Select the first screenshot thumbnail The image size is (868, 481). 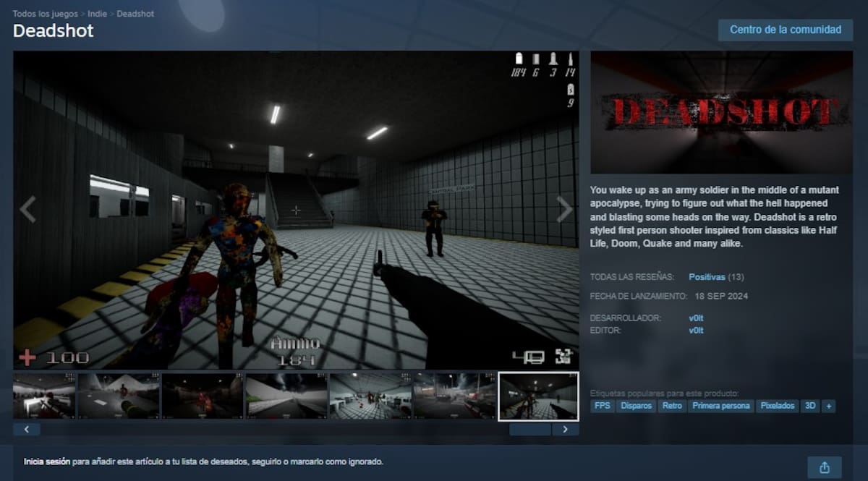[44, 396]
